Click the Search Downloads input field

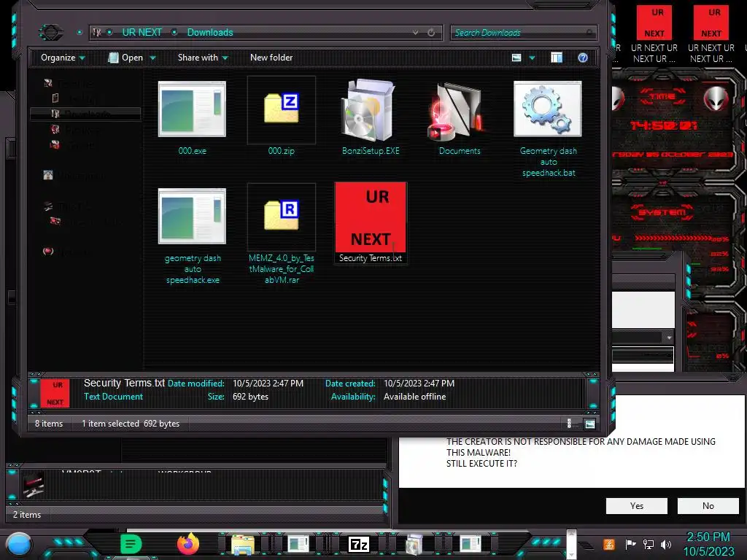[523, 32]
